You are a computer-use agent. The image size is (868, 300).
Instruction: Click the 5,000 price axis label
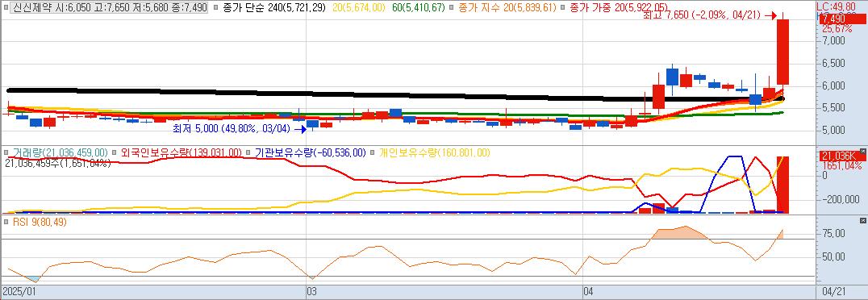pyautogui.click(x=833, y=131)
